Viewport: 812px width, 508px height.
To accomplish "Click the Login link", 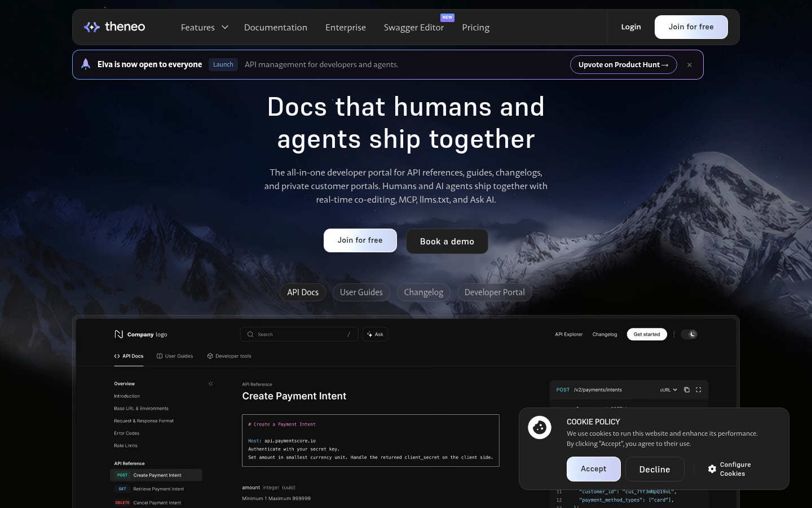I will [x=631, y=27].
